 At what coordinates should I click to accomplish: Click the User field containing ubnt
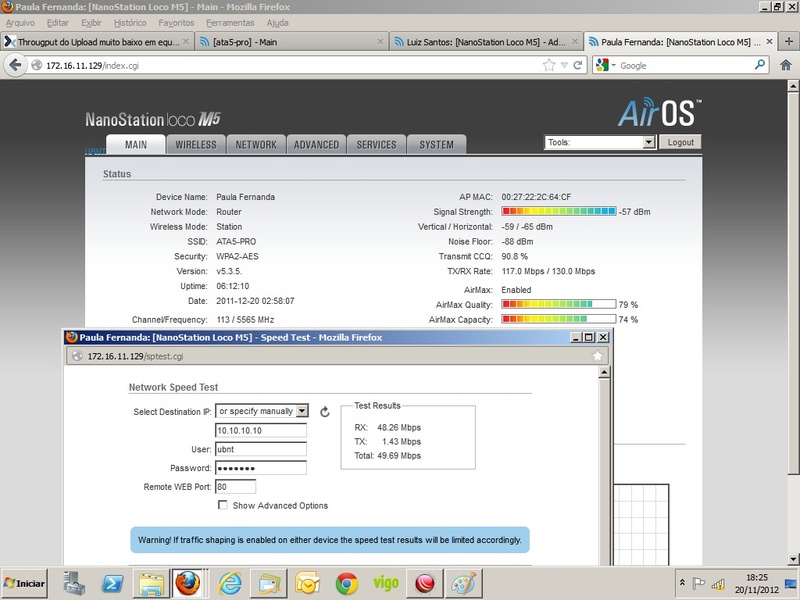point(261,449)
